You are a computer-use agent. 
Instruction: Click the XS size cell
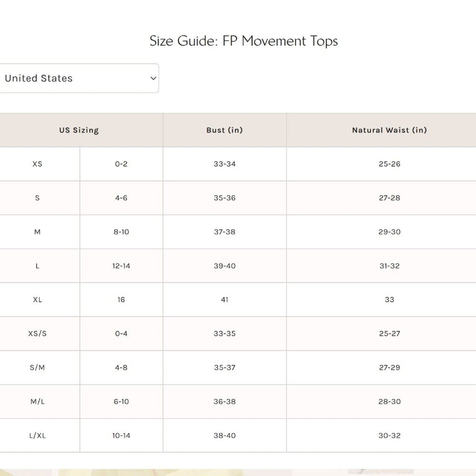(37, 164)
